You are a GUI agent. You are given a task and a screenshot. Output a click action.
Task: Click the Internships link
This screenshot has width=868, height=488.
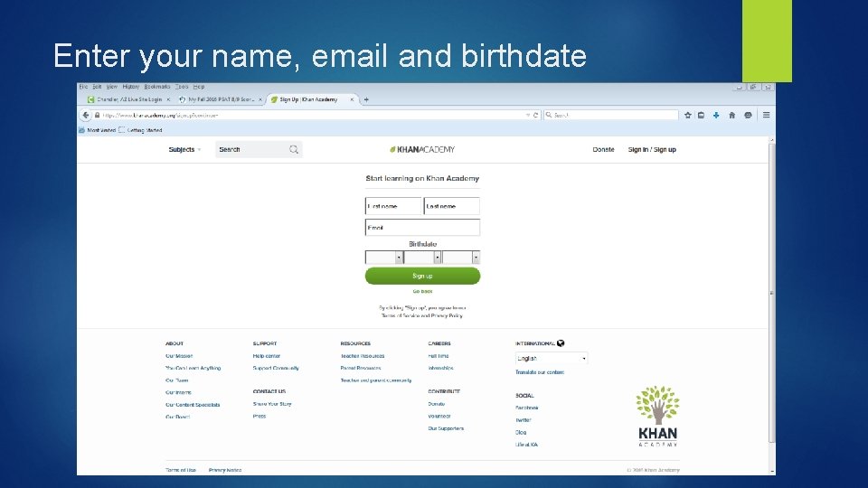click(x=440, y=368)
